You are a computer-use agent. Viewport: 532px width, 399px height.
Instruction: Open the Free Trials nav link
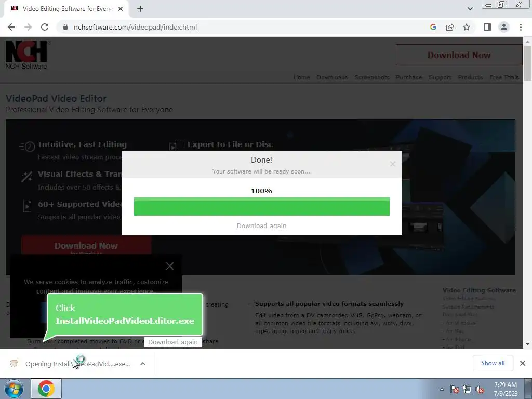coord(504,77)
